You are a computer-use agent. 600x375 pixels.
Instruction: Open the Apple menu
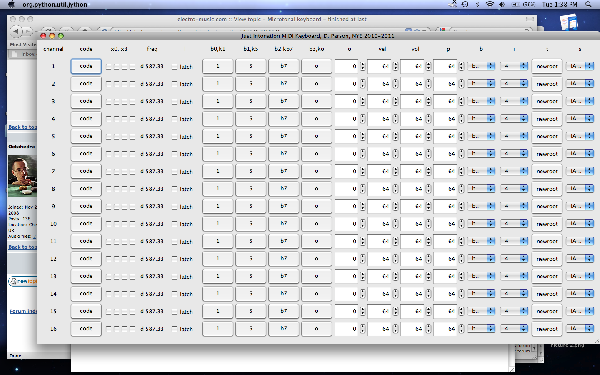coord(12,4)
